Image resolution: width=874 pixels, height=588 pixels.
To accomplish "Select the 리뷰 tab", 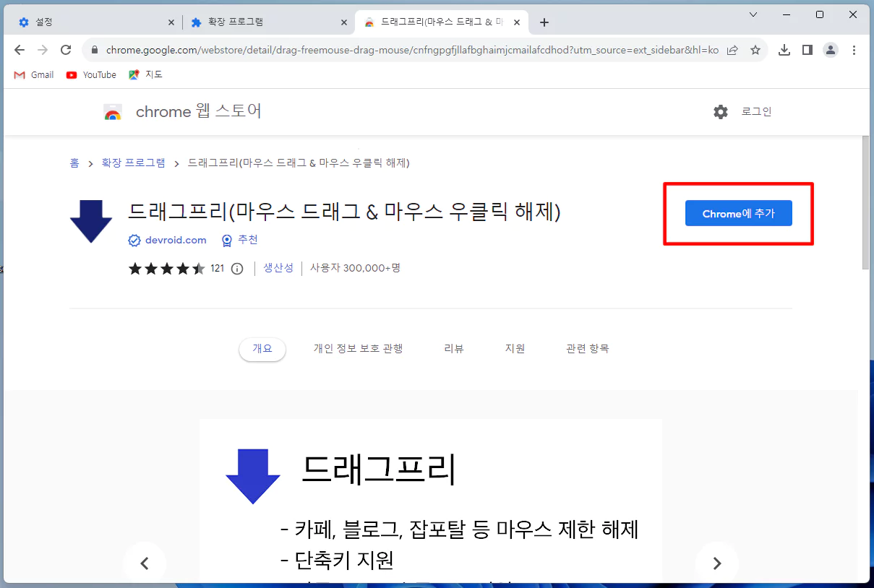I will coord(454,349).
